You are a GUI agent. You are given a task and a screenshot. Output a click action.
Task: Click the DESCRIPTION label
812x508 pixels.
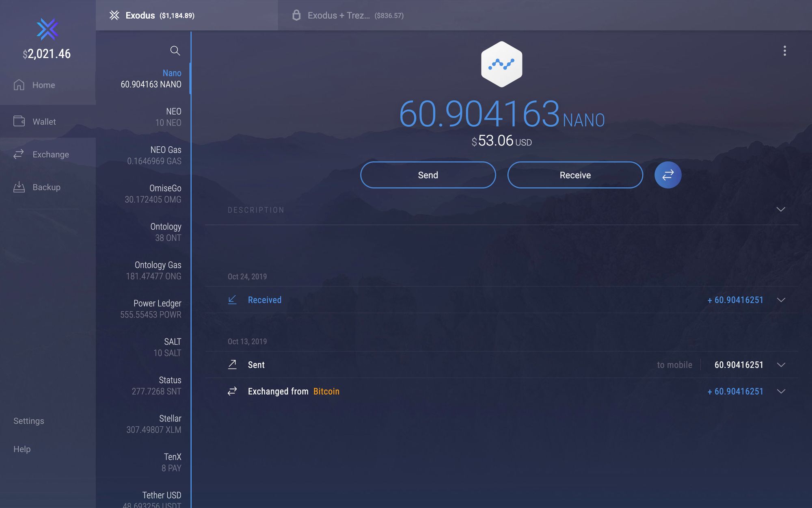coord(256,210)
